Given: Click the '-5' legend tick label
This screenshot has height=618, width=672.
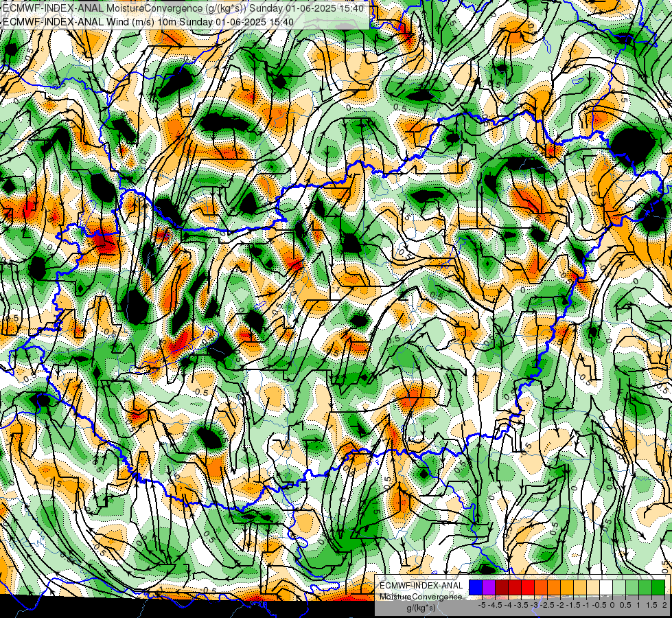Looking at the screenshot, I should [x=482, y=605].
